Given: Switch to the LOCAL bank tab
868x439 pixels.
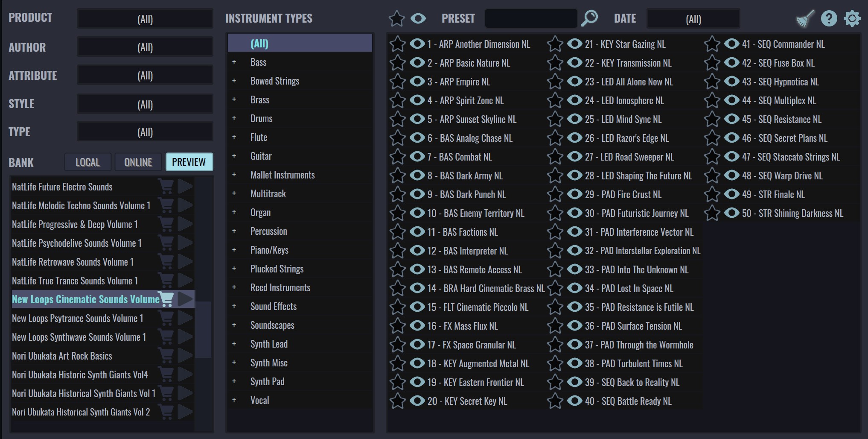Looking at the screenshot, I should [x=87, y=162].
